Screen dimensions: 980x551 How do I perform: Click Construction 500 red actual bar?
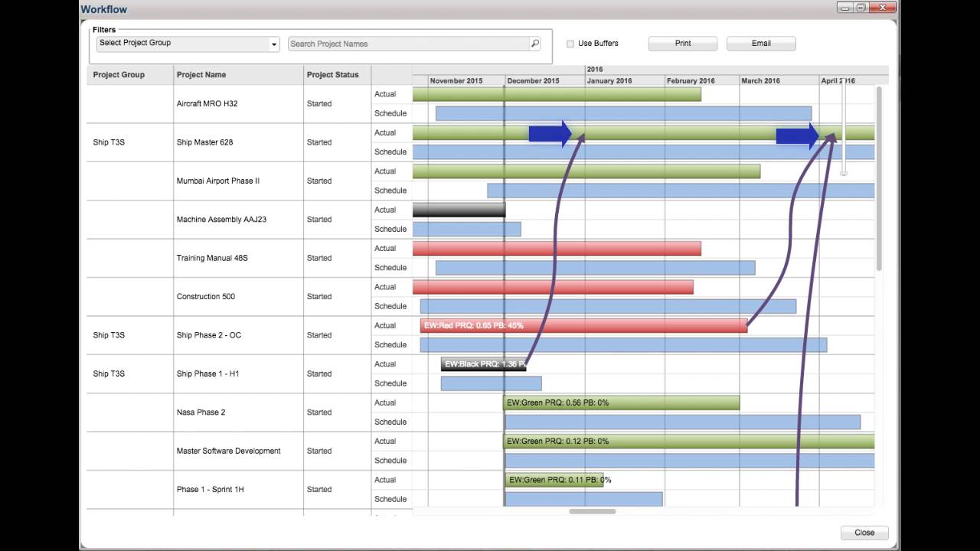[x=553, y=287]
